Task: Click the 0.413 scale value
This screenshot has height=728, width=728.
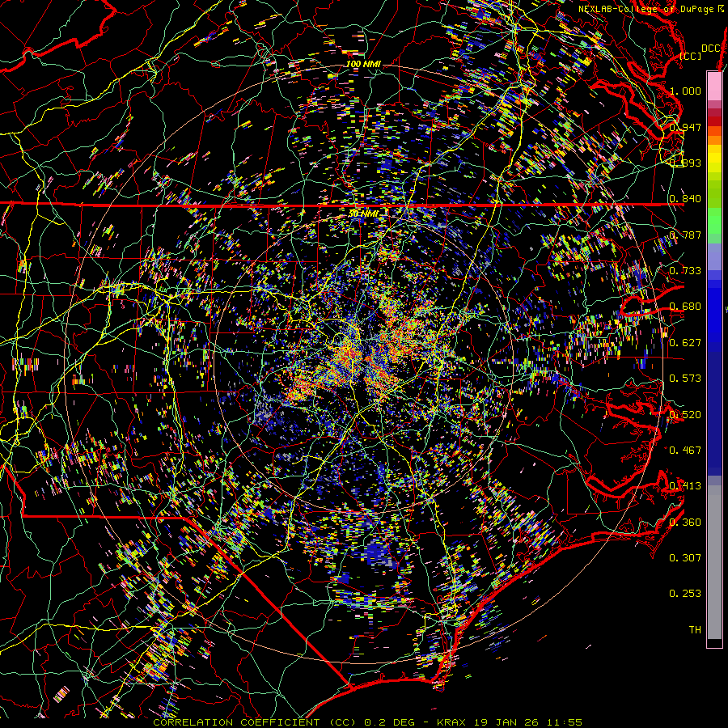Action: [x=685, y=486]
